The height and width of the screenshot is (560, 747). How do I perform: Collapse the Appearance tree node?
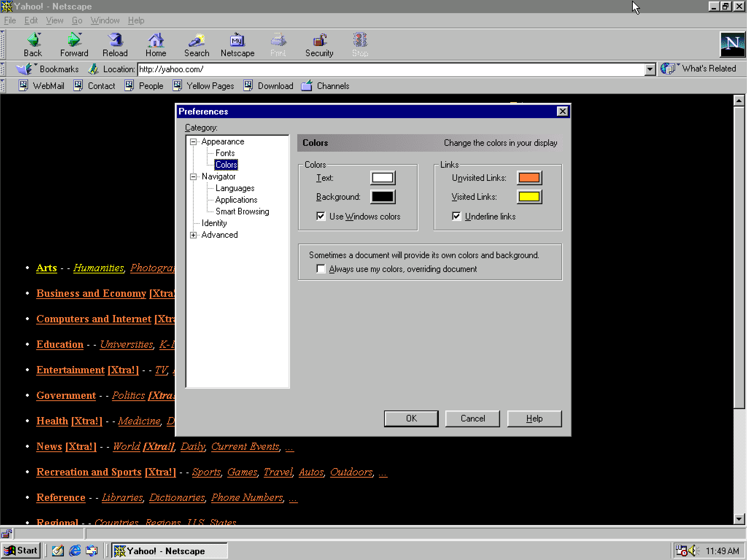(x=193, y=142)
